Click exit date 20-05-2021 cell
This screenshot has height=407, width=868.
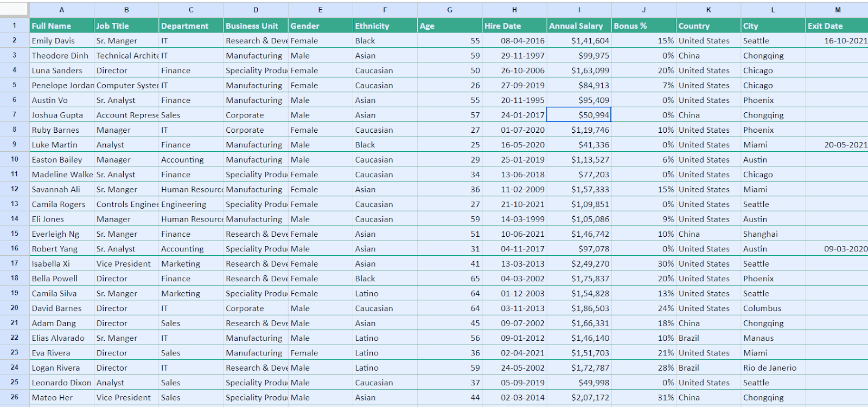[837, 145]
